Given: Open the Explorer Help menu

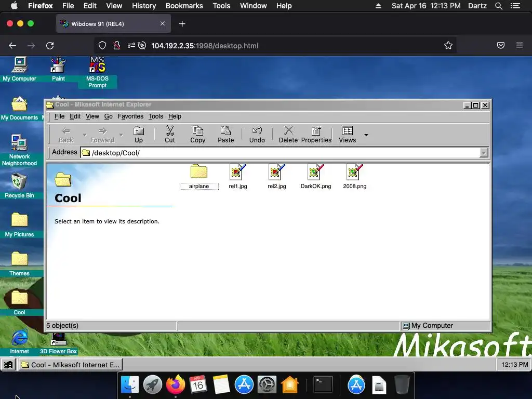Looking at the screenshot, I should click(x=175, y=116).
